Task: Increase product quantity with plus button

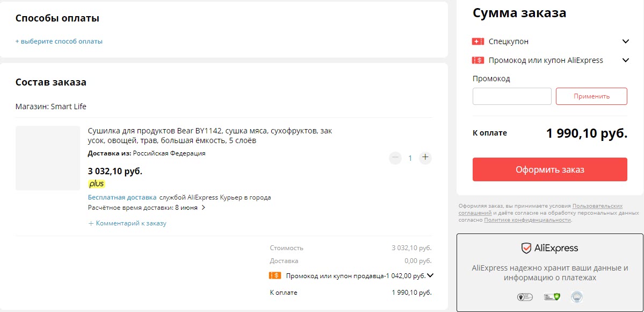Action: (425, 158)
